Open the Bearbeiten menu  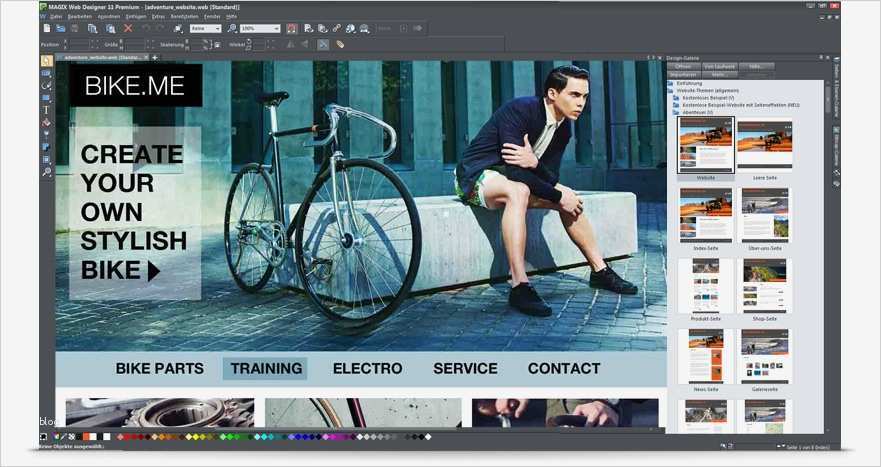coord(80,17)
